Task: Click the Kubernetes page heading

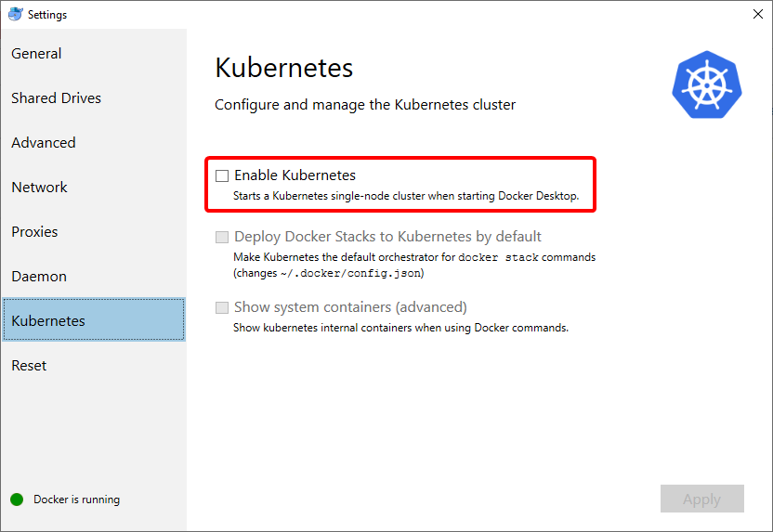Action: [x=284, y=68]
